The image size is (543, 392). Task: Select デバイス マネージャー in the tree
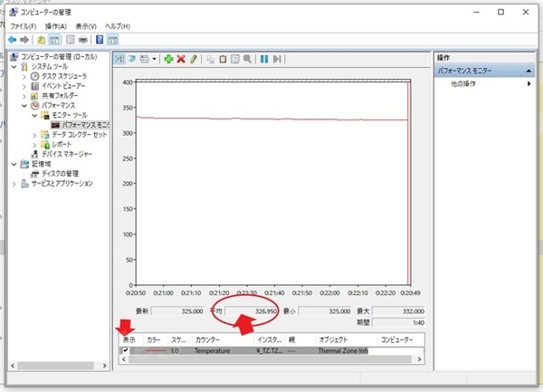[x=67, y=154]
